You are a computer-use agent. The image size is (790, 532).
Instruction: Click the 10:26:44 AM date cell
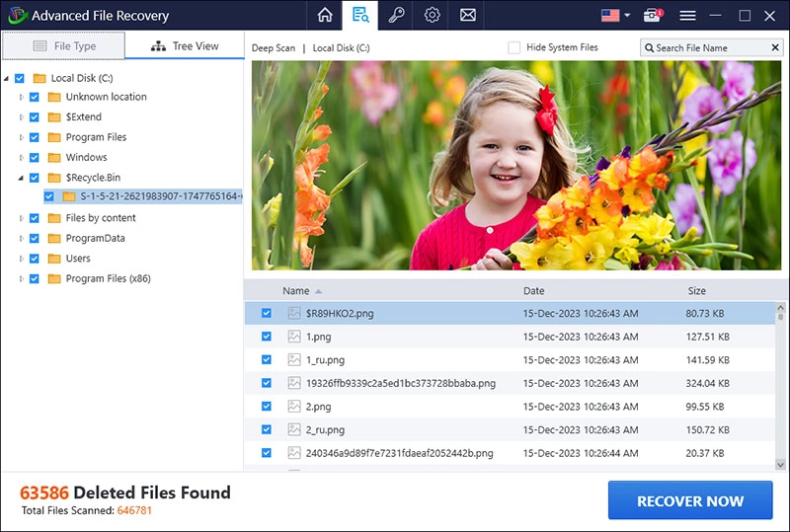pyautogui.click(x=581, y=453)
